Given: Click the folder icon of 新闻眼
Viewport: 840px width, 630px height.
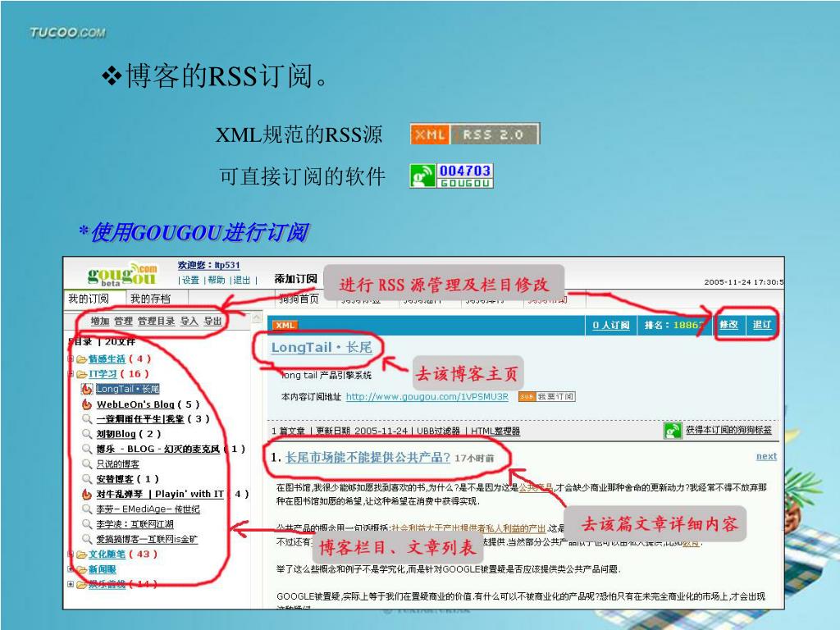Looking at the screenshot, I should tap(81, 569).
